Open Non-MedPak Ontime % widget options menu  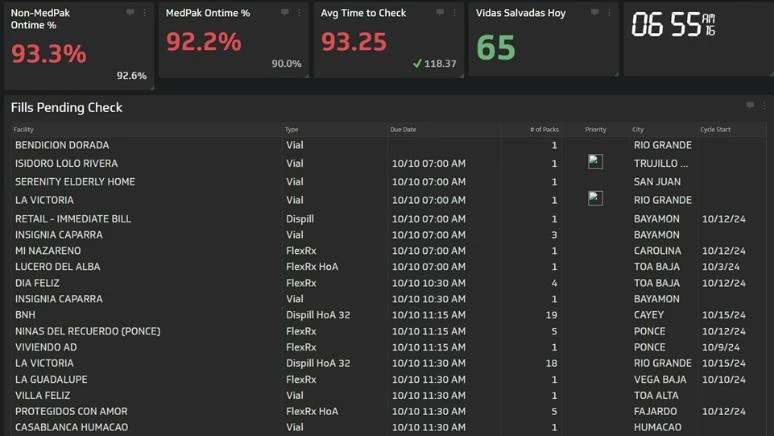(x=145, y=13)
